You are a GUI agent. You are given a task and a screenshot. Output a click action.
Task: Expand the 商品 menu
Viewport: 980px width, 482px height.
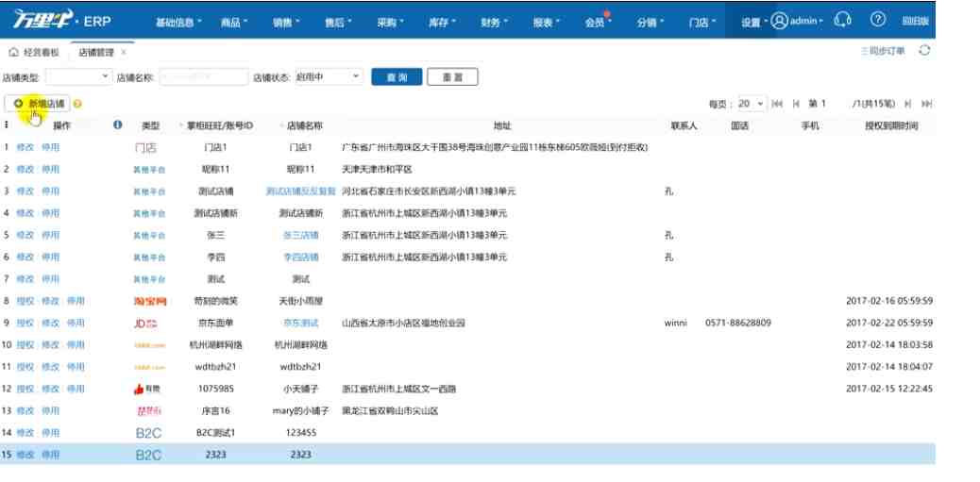point(234,22)
